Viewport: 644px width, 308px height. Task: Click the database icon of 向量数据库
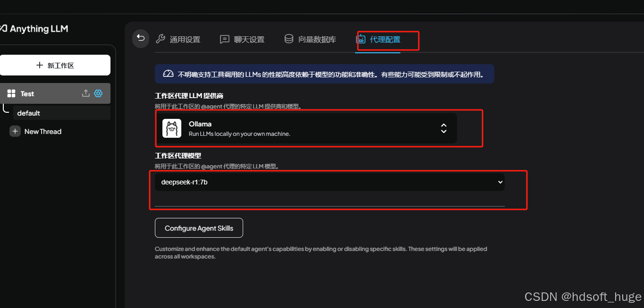click(x=288, y=39)
